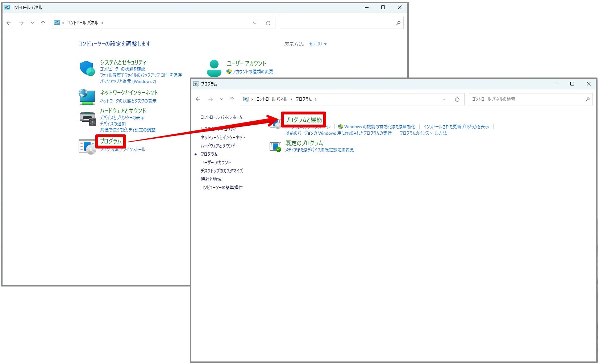This screenshot has height=364, width=599.
Task: Select 時計と地域 in sidebar
Action: 211,179
